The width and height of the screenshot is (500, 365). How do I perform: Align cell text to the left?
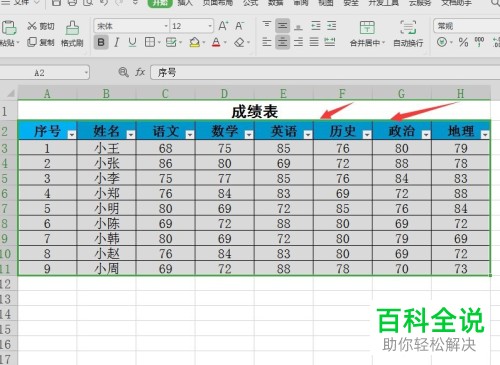(x=267, y=42)
